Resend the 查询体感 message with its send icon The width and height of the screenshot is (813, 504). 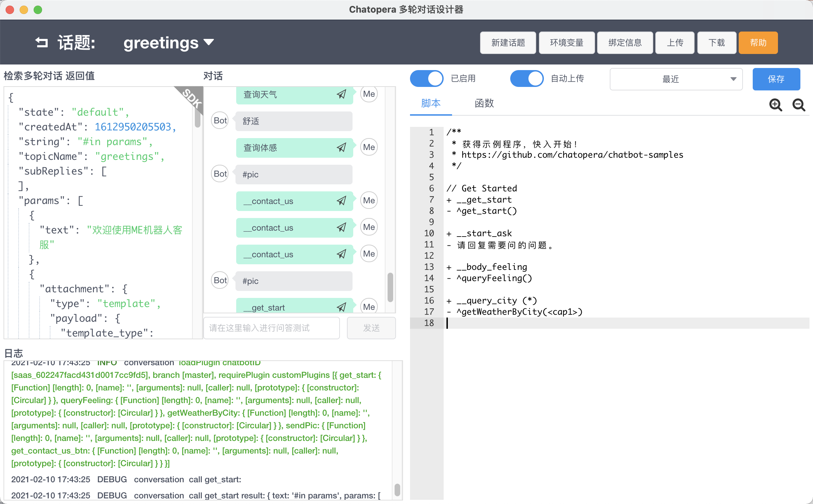coord(341,148)
